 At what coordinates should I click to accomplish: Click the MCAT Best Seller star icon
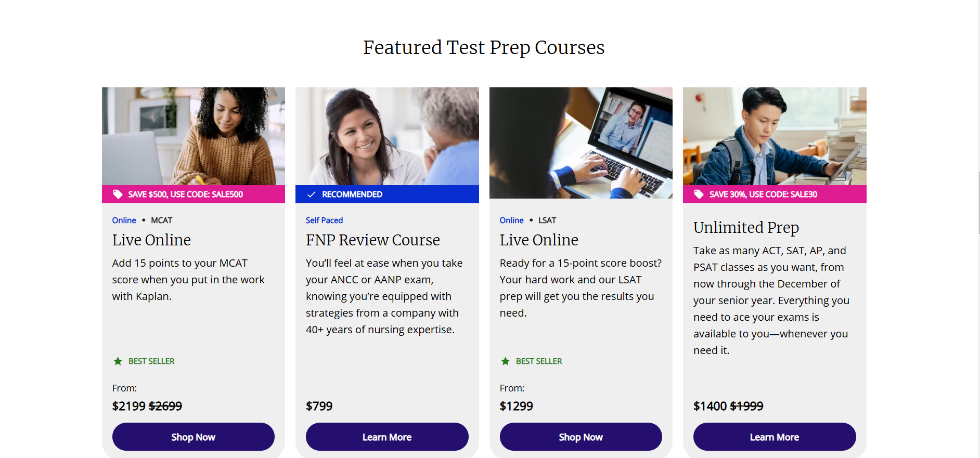[x=118, y=361]
